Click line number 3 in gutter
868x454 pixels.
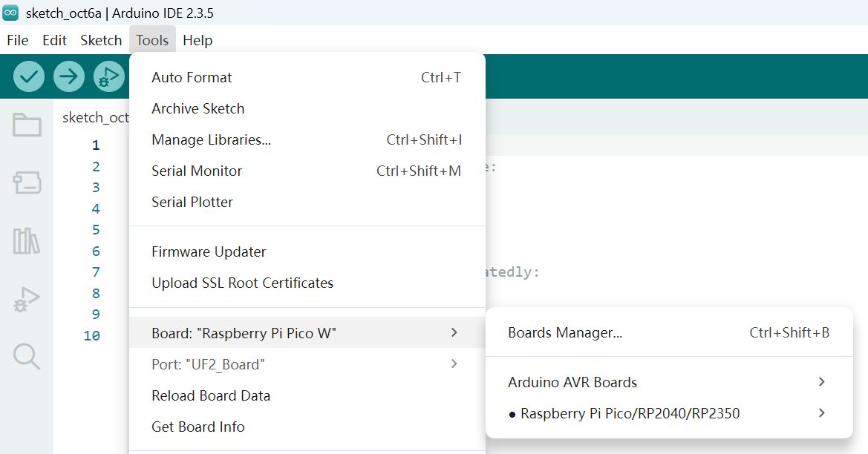click(96, 188)
